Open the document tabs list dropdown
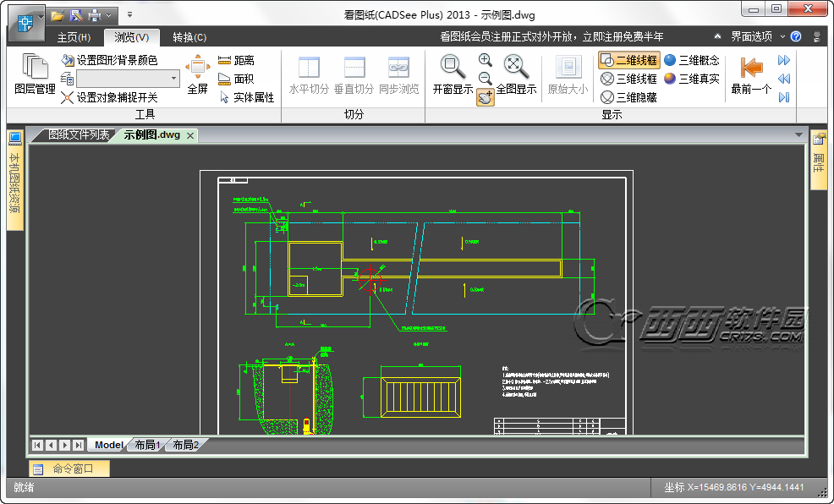 (x=798, y=135)
